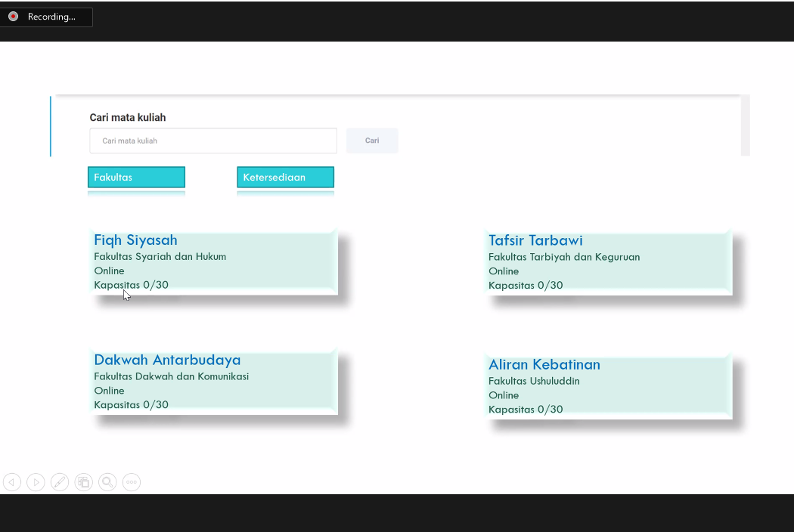This screenshot has height=532, width=794.
Task: Activate the zoom magnifier tool
Action: coord(107,482)
